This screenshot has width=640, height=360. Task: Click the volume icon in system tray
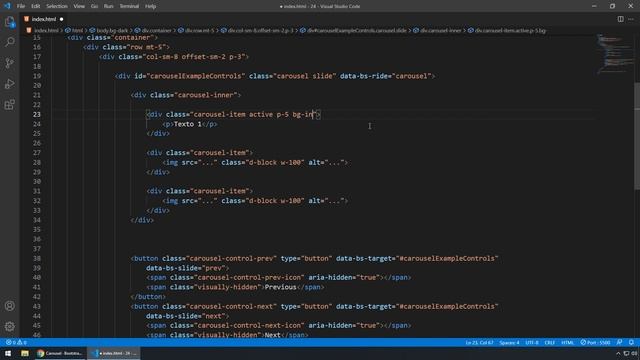[635, 353]
